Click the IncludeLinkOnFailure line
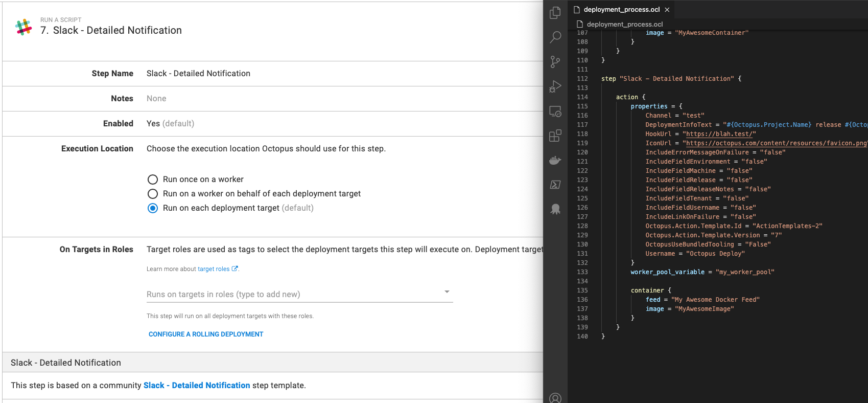868x403 pixels. click(700, 217)
